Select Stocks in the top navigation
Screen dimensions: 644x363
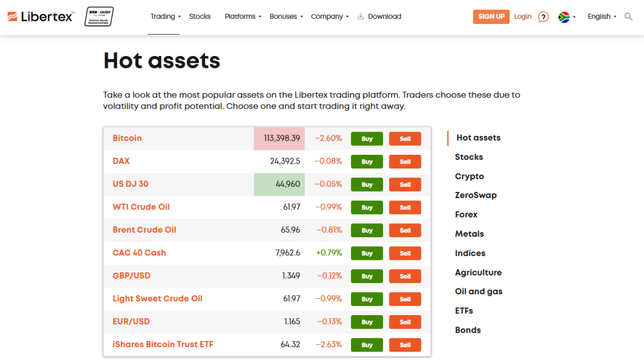coord(200,16)
